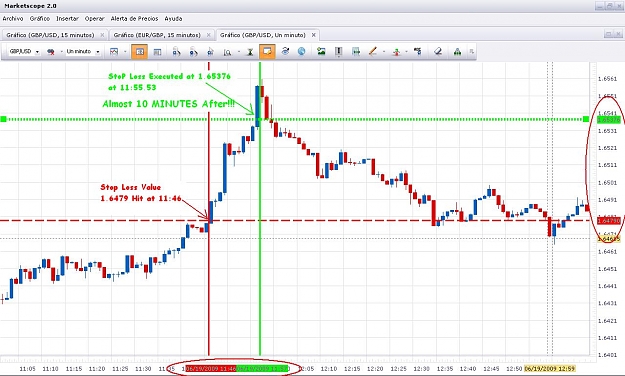Click the 11:05 time axis label
625x376 pixels.
[27, 369]
